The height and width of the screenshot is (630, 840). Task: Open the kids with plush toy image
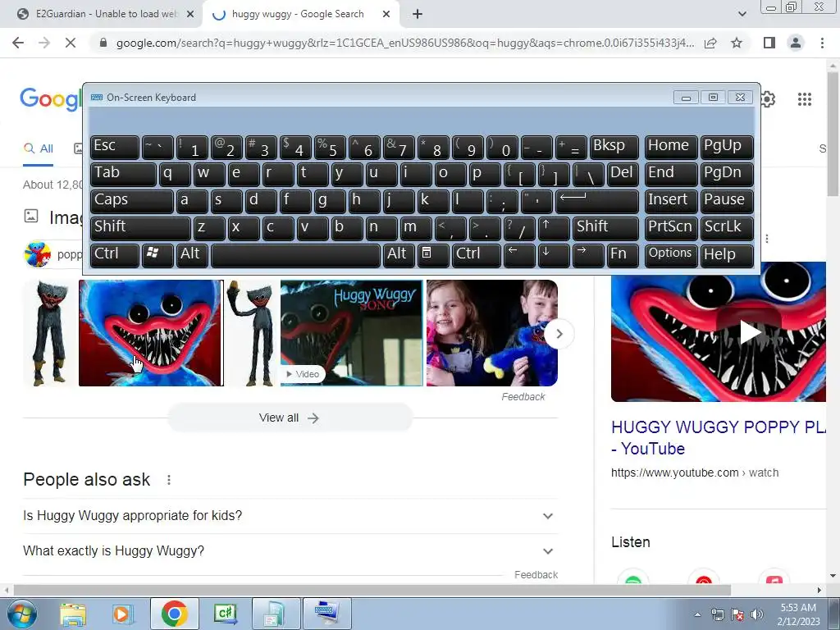click(492, 333)
